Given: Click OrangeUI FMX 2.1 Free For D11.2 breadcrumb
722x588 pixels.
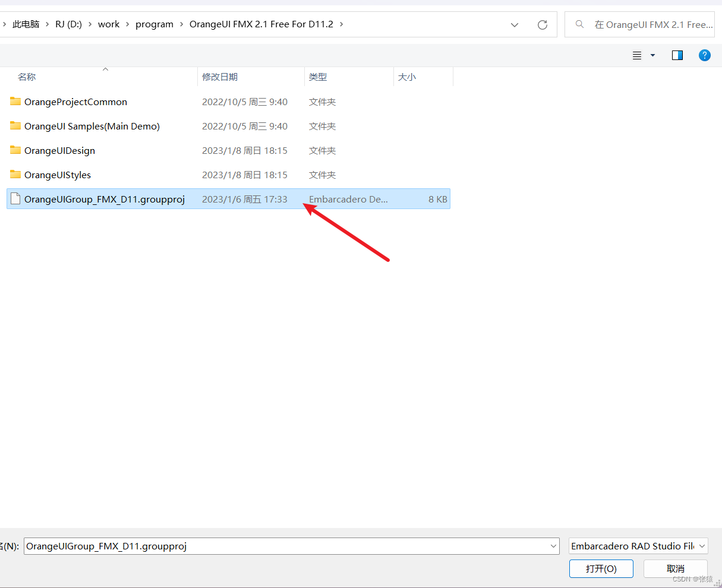Looking at the screenshot, I should pos(261,24).
